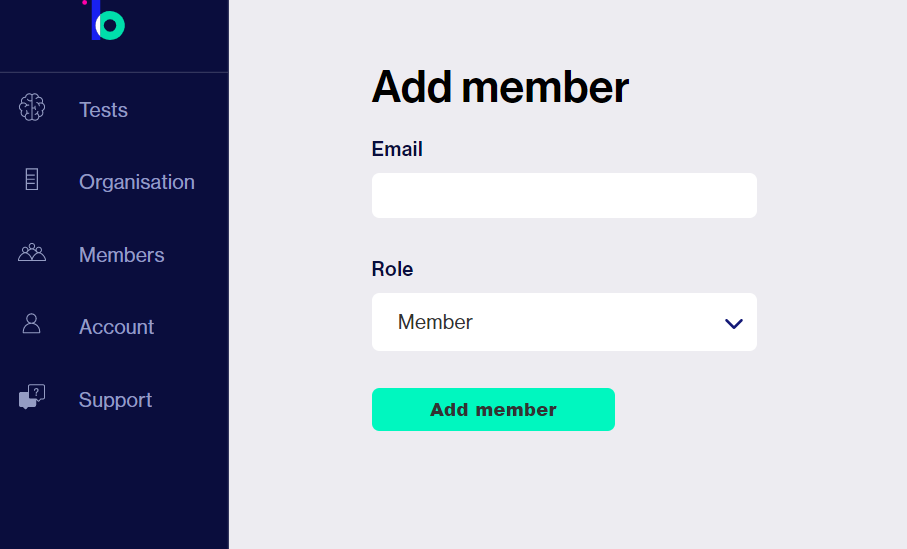This screenshot has width=907, height=549.
Task: Click the green and blue logo
Action: pos(105,20)
